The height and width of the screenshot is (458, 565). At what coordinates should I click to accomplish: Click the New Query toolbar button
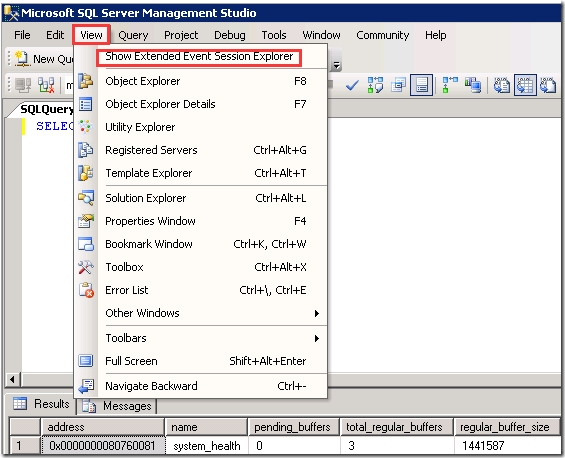pyautogui.click(x=43, y=59)
